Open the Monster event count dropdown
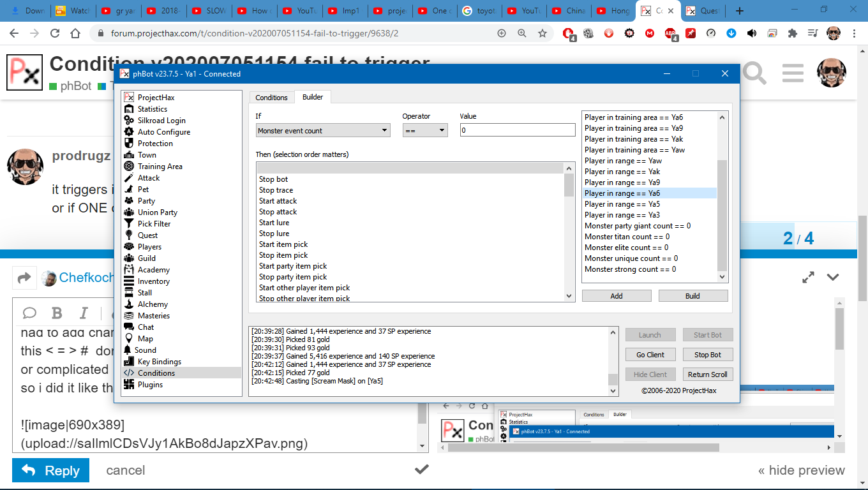This screenshot has height=490, width=868. click(323, 131)
